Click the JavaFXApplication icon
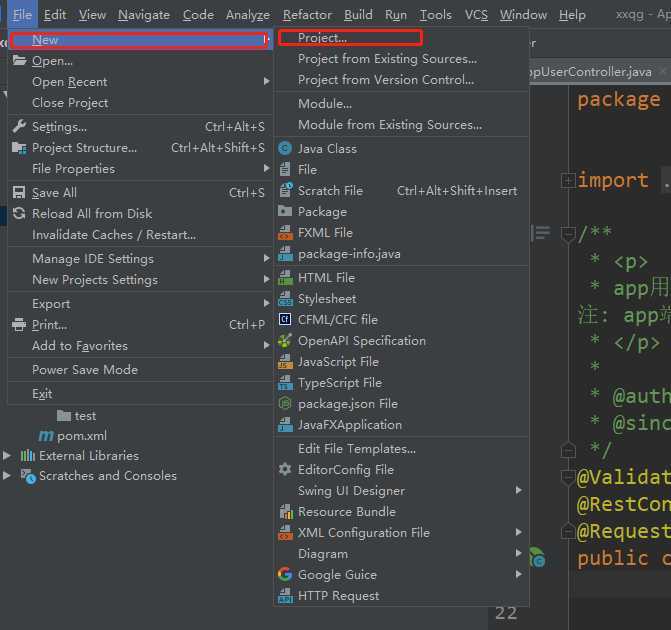The height and width of the screenshot is (630, 671). click(285, 425)
